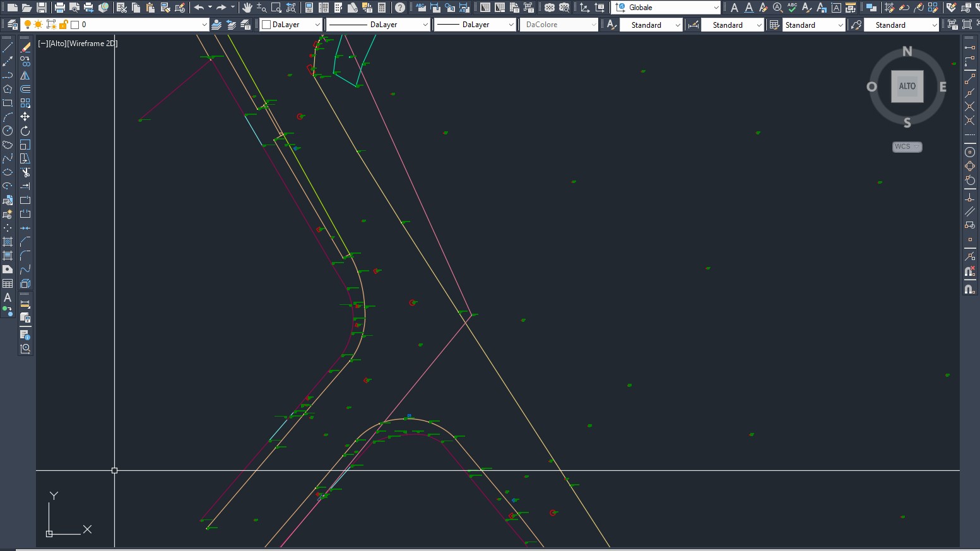Activate the Rotate tool

pyautogui.click(x=25, y=131)
